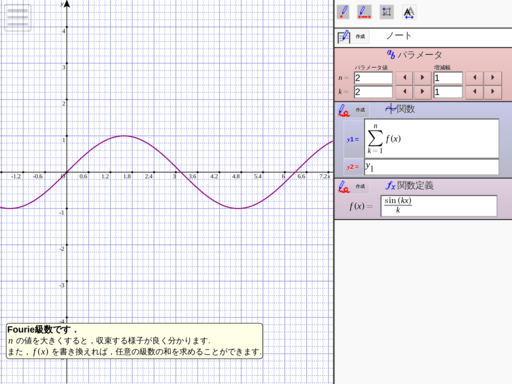
Task: Increase the n parameter value
Action: click(x=422, y=78)
